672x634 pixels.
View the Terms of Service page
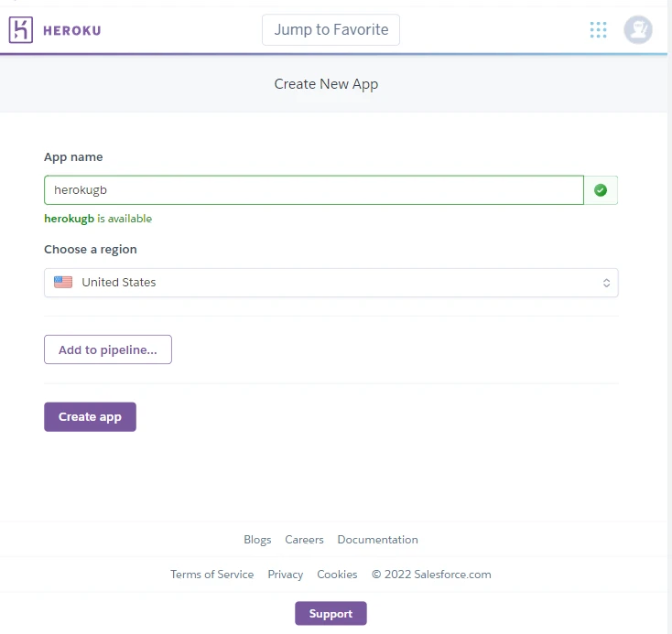(x=211, y=575)
